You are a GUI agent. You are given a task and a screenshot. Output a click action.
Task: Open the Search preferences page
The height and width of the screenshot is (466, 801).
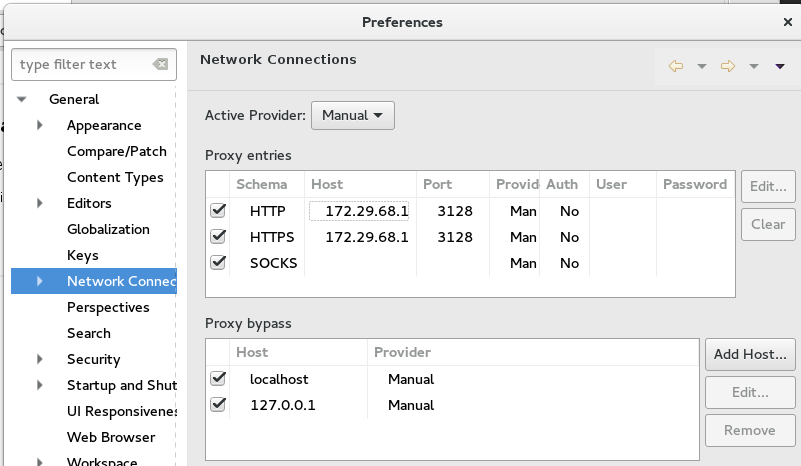(89, 333)
